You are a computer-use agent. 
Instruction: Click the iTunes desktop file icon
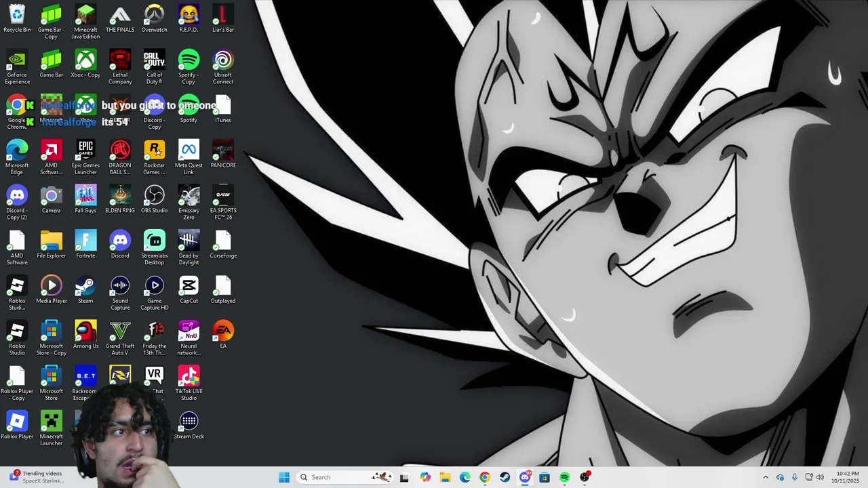[223, 109]
